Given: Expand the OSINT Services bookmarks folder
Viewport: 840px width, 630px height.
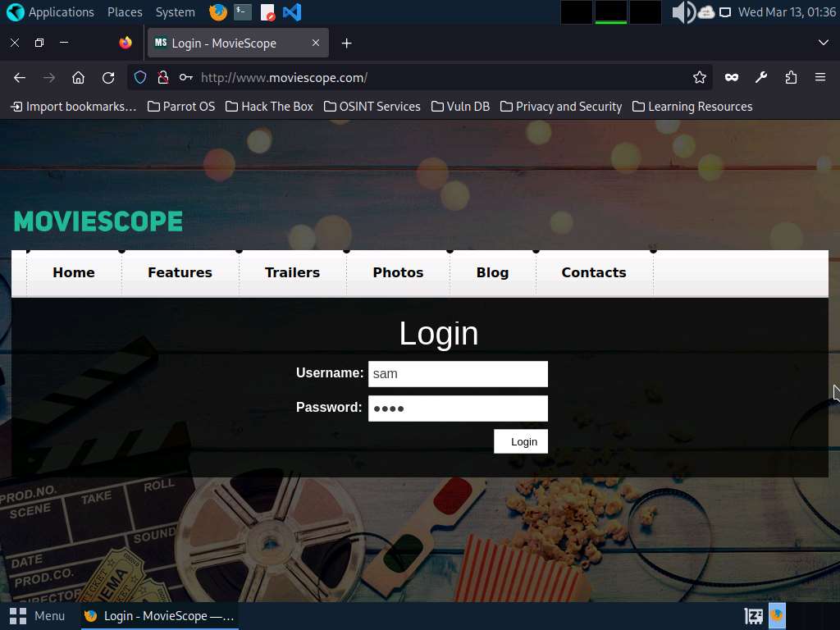Looking at the screenshot, I should pyautogui.click(x=372, y=107).
